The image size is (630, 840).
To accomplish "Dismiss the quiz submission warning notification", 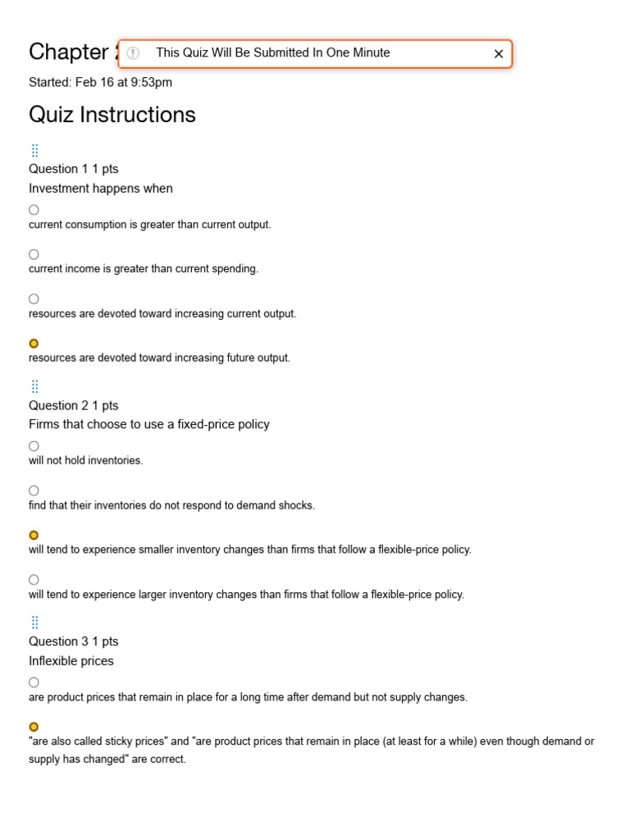I will click(499, 54).
